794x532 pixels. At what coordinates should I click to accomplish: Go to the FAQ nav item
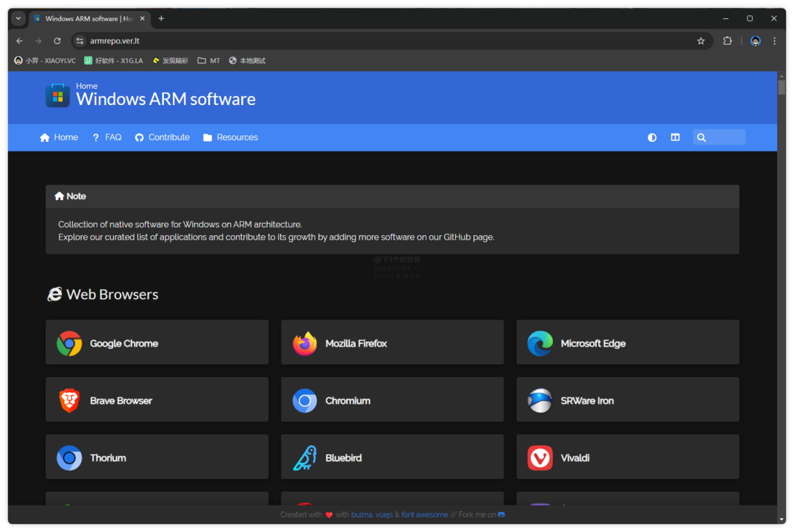click(x=107, y=137)
